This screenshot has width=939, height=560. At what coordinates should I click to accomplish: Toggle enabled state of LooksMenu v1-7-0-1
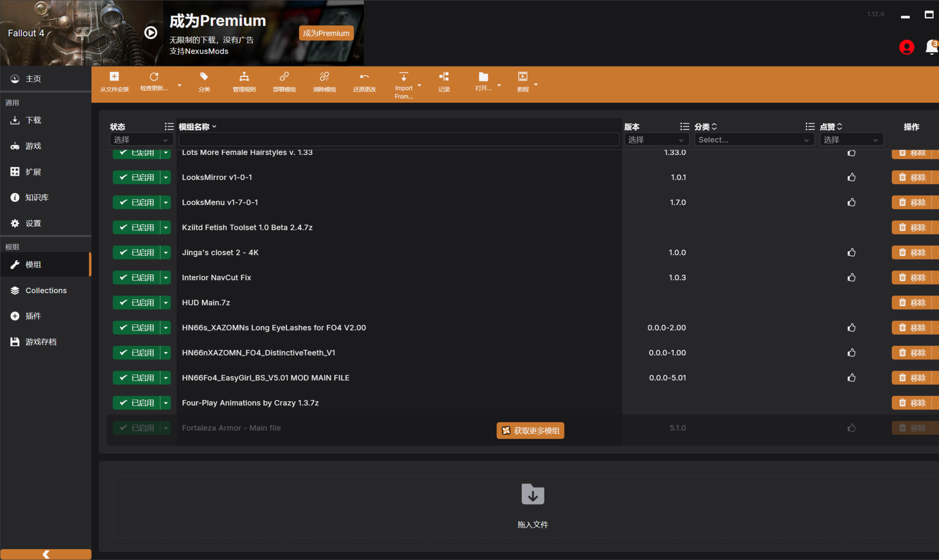[x=136, y=202]
